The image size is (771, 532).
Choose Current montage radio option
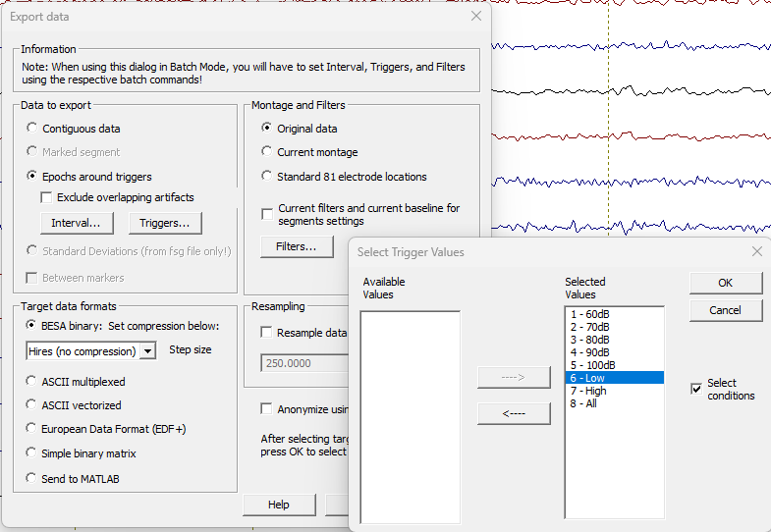267,152
